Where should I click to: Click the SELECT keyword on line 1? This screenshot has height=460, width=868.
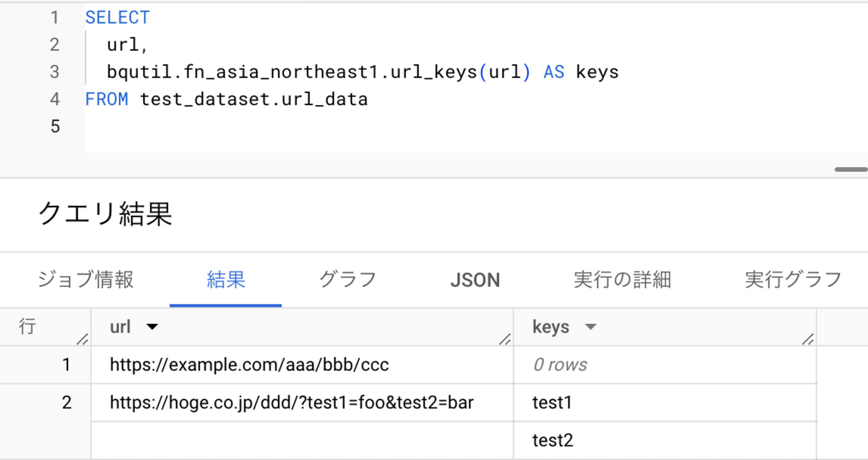coord(117,18)
